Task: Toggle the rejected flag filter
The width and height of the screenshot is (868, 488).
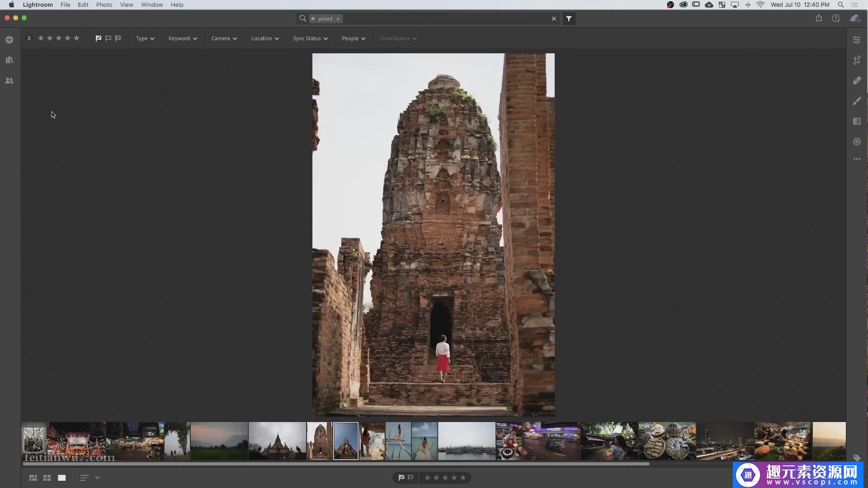Action: point(118,38)
